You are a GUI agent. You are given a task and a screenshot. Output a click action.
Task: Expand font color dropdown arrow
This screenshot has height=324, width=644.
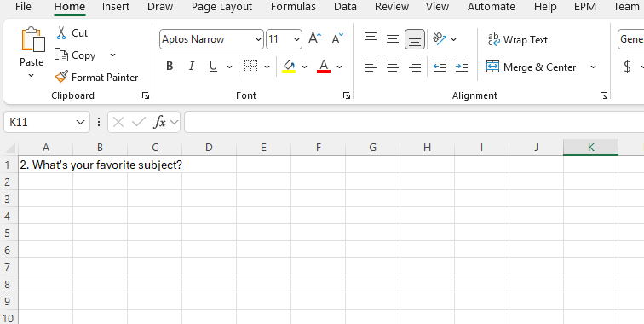(339, 67)
